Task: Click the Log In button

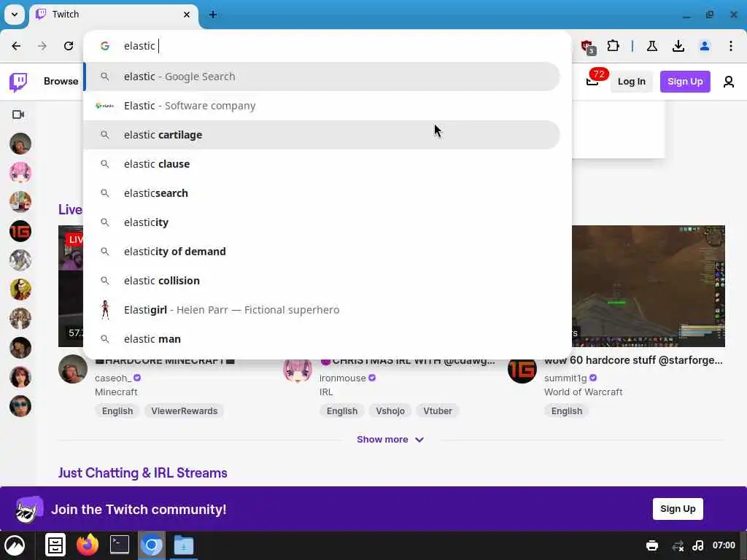Action: [632, 82]
